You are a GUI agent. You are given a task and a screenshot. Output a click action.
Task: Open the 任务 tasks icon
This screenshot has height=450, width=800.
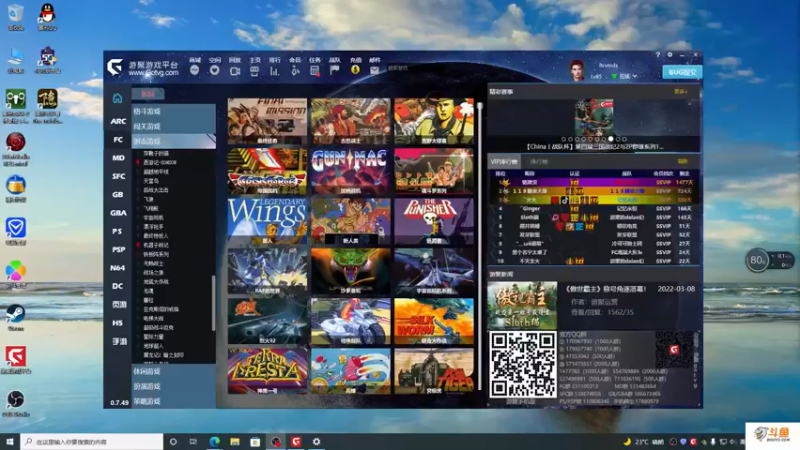(315, 71)
